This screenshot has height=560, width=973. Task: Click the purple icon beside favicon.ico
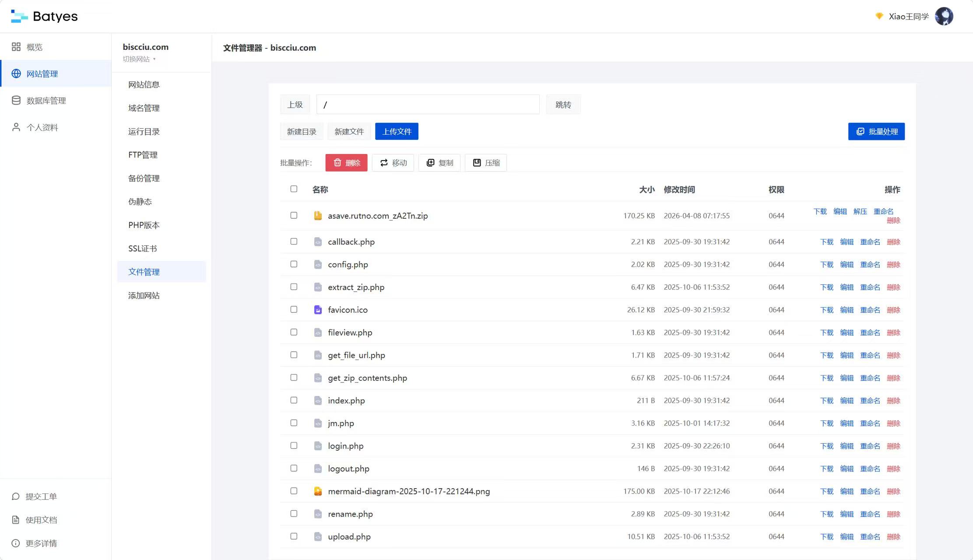(x=318, y=309)
